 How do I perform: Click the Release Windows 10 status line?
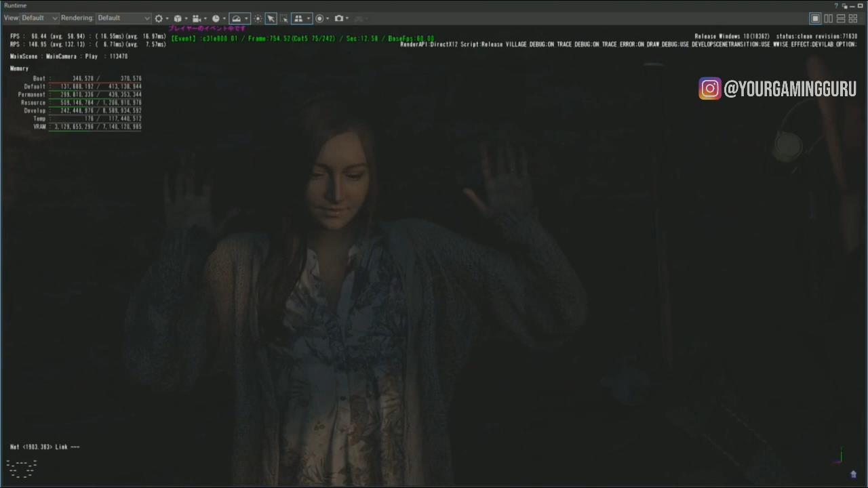point(776,37)
